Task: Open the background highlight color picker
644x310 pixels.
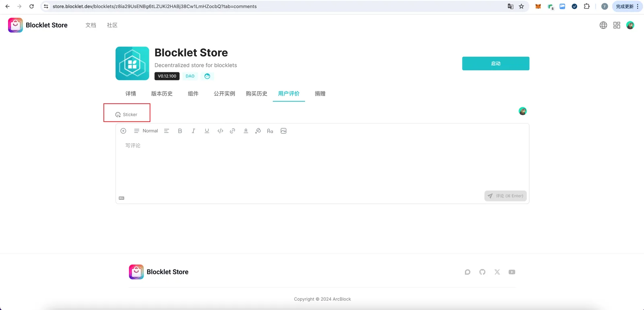Action: [258, 131]
